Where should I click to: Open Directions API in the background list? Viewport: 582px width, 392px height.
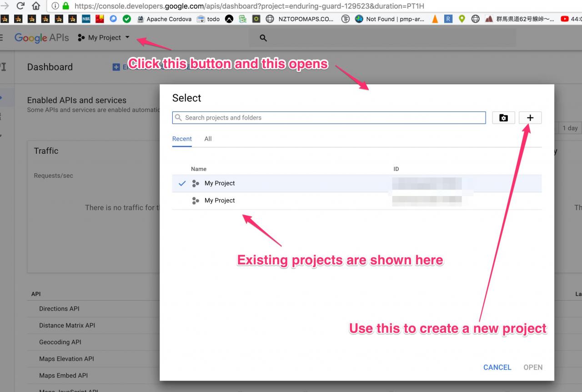click(59, 309)
